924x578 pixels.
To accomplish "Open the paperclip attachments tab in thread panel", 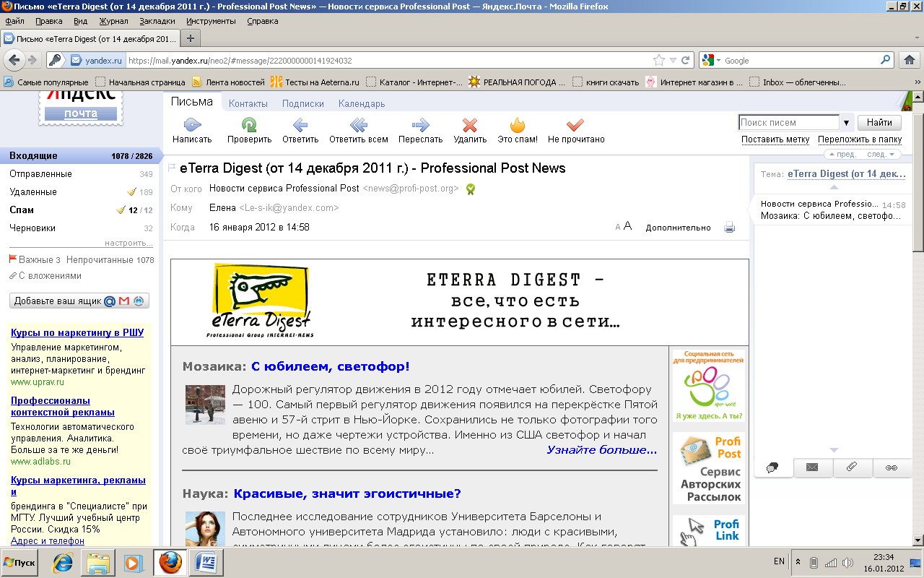I will [852, 467].
